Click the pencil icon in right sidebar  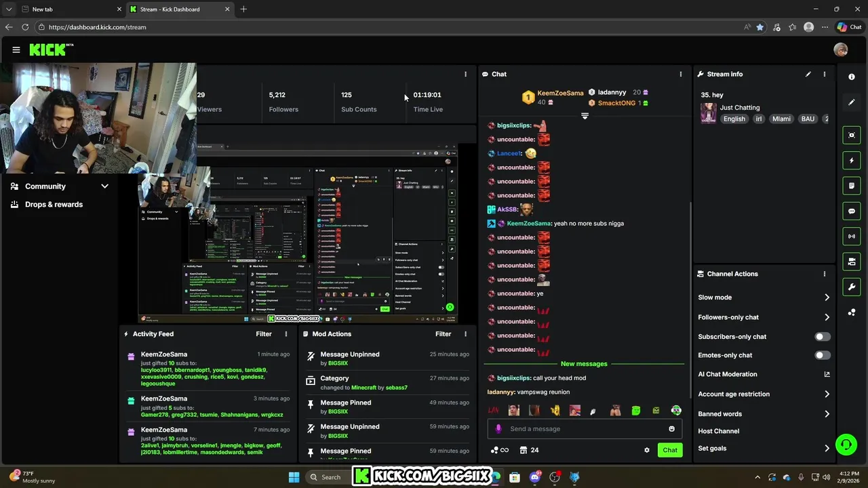[852, 102]
